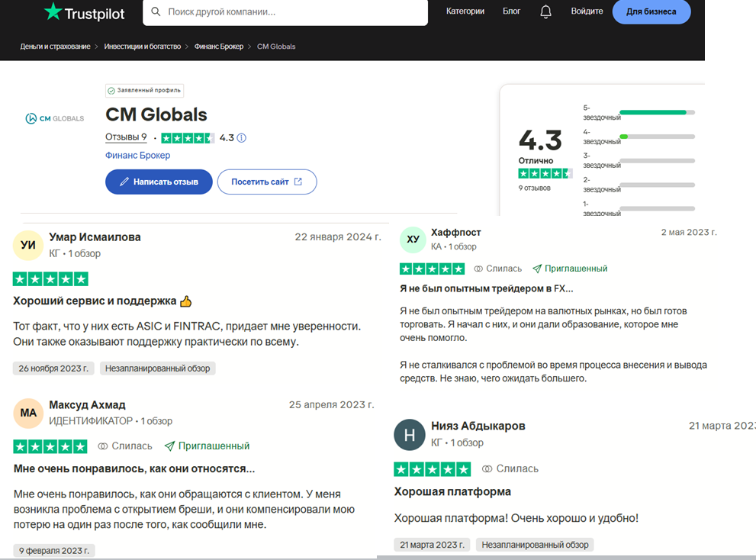Open notifications bell icon

click(x=545, y=11)
